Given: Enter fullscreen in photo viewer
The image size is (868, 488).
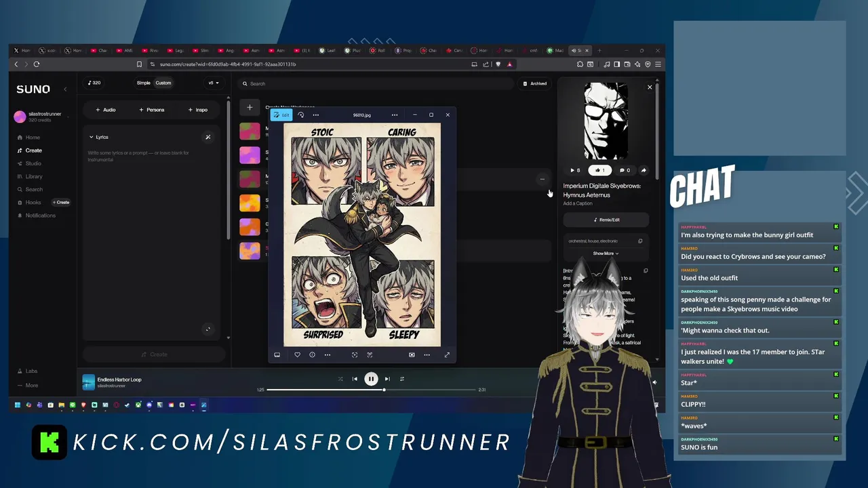Looking at the screenshot, I should point(447,354).
